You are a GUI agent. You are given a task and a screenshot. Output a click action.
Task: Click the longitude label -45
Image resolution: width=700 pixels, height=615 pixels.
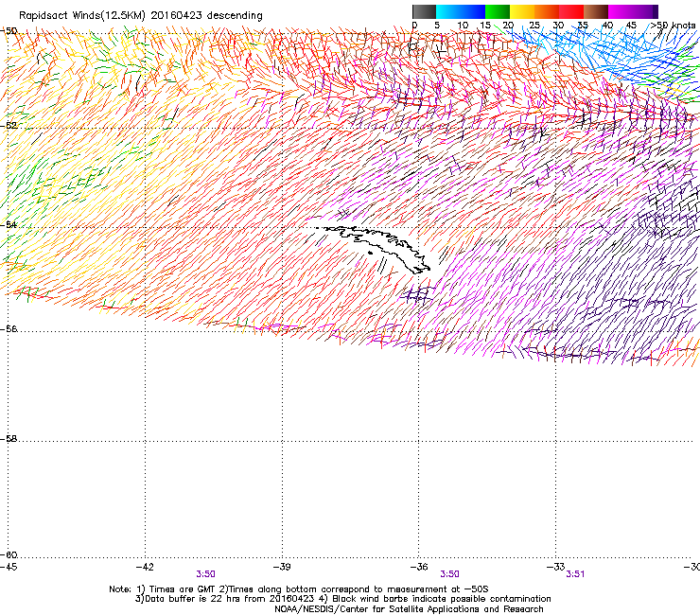9,567
